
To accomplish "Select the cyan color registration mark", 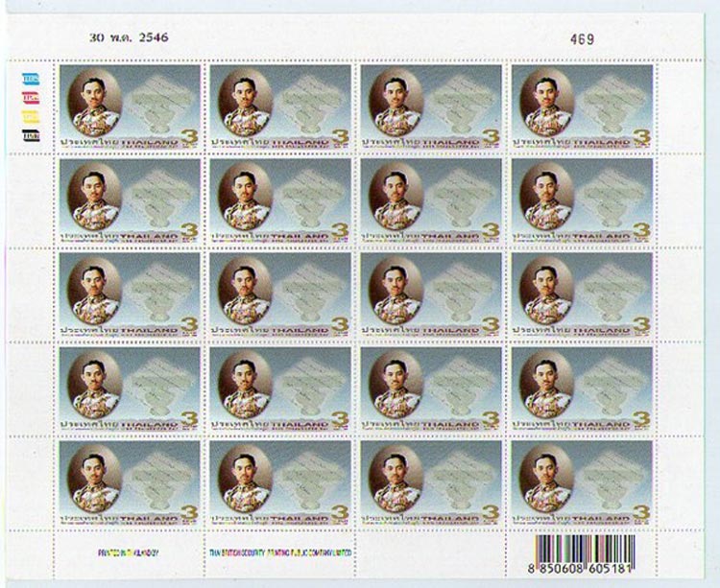I will (x=31, y=79).
